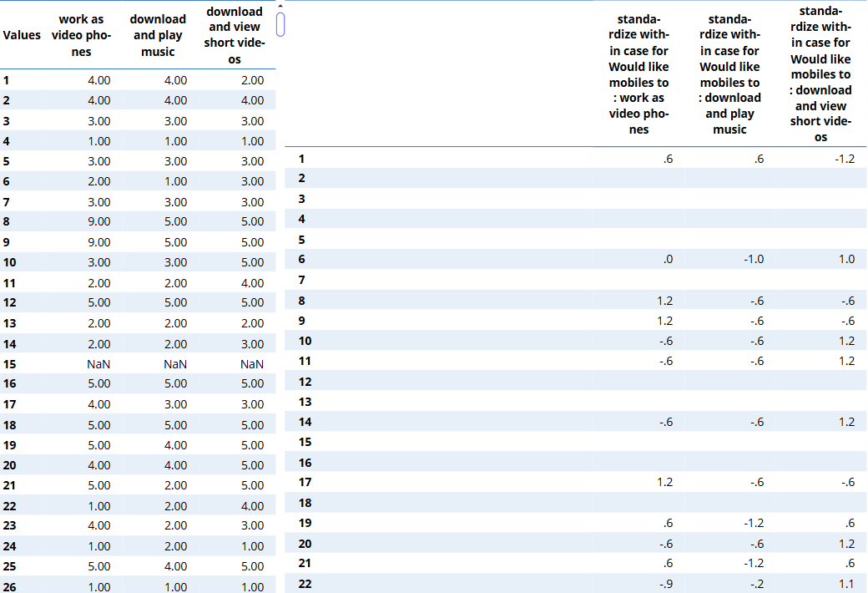Viewport: 868px width, 593px height.
Task: Select row 8's 9.00 value in left table
Action: click(98, 222)
